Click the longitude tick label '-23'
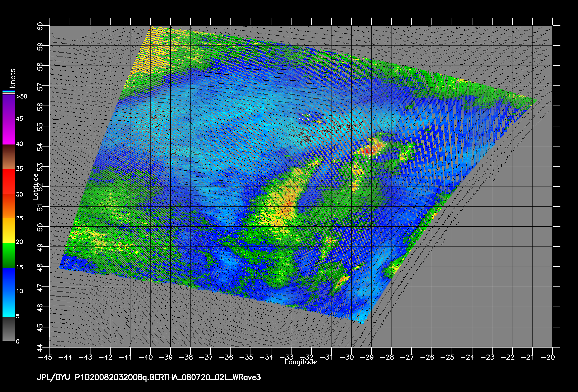The height and width of the screenshot is (392, 578). (487, 357)
